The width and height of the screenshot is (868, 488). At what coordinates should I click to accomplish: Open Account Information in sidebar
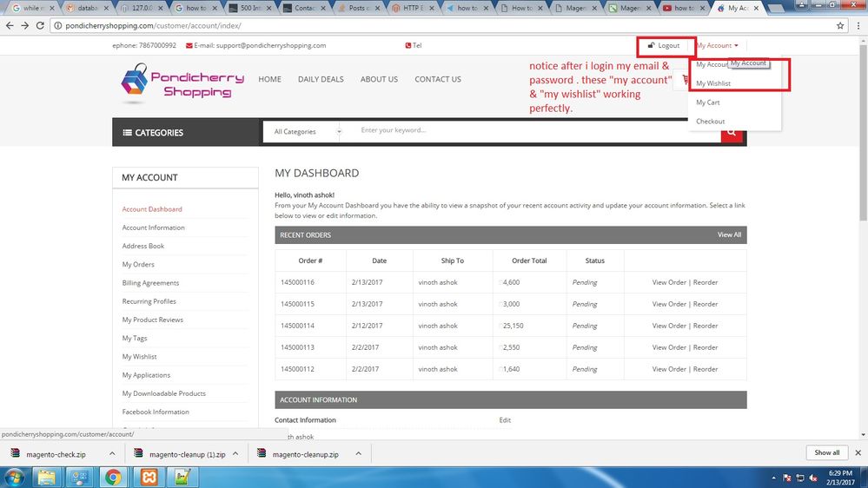153,228
